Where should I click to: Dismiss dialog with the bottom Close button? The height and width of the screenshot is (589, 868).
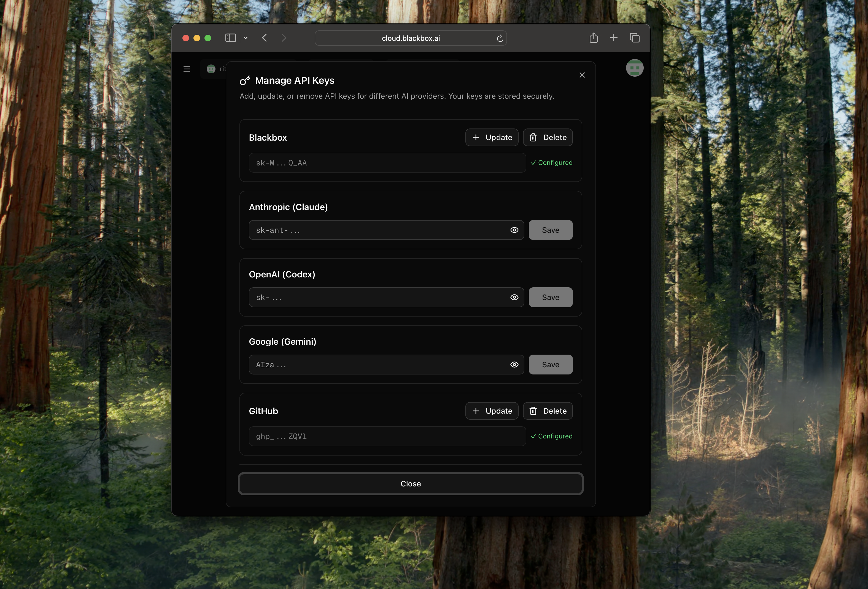411,484
